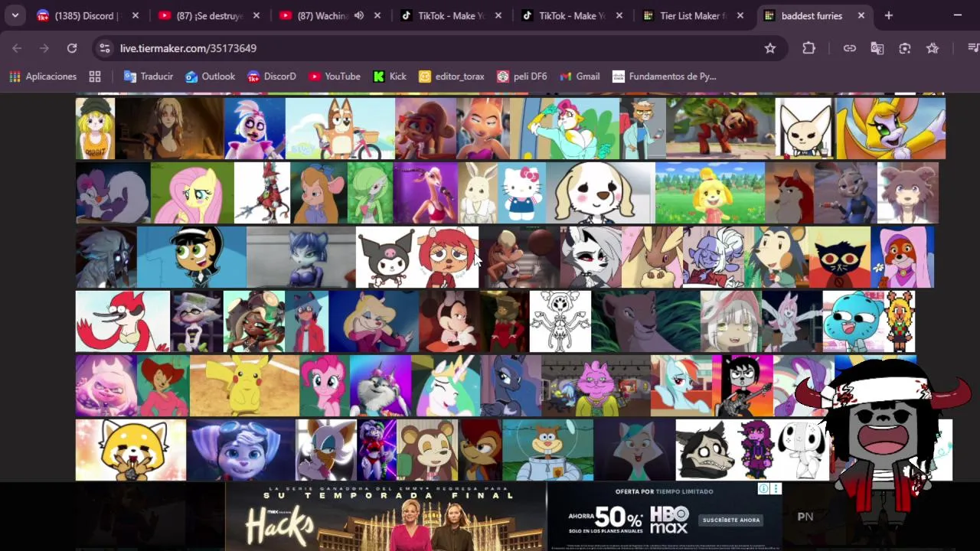Open the Kick bookmark
Viewport: 980px width, 551px height.
(390, 77)
